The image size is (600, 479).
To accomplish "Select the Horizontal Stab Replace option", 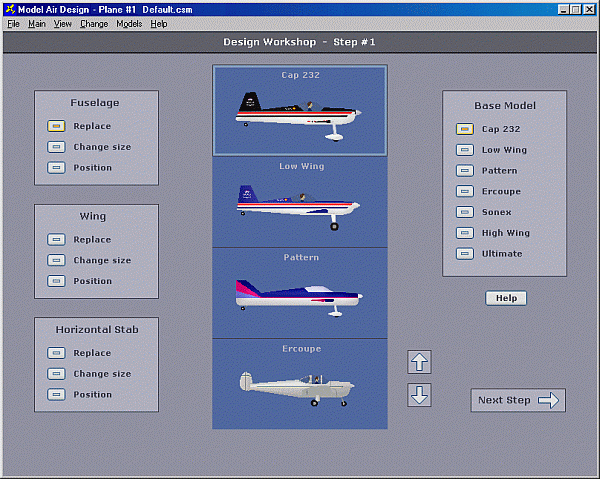I will (56, 353).
